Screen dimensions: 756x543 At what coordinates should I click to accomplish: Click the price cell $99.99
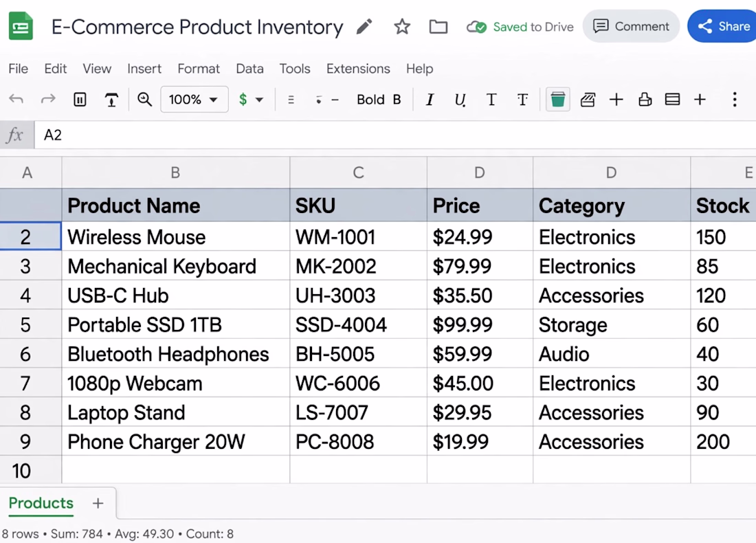click(480, 325)
